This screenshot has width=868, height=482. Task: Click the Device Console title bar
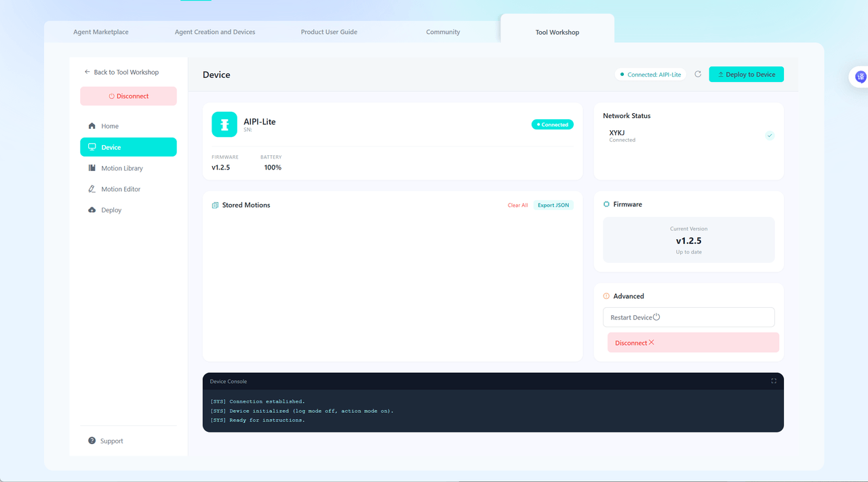[x=493, y=381]
